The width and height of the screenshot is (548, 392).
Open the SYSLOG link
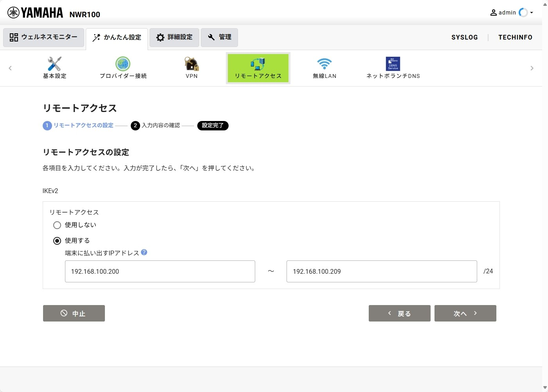[464, 37]
